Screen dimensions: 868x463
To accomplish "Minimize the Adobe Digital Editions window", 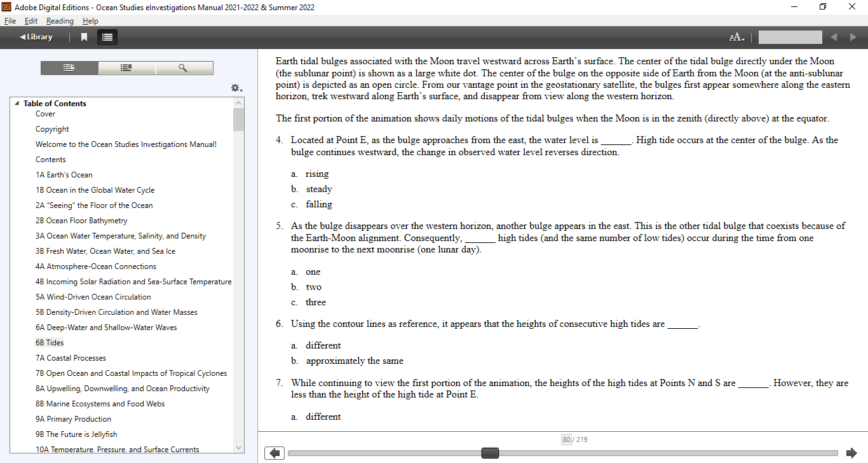I will pyautogui.click(x=794, y=7).
